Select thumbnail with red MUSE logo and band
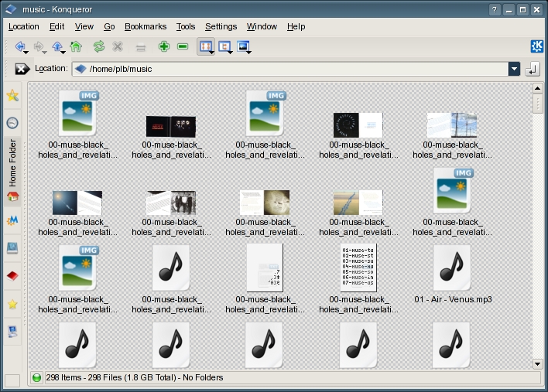548x392 pixels. click(171, 126)
